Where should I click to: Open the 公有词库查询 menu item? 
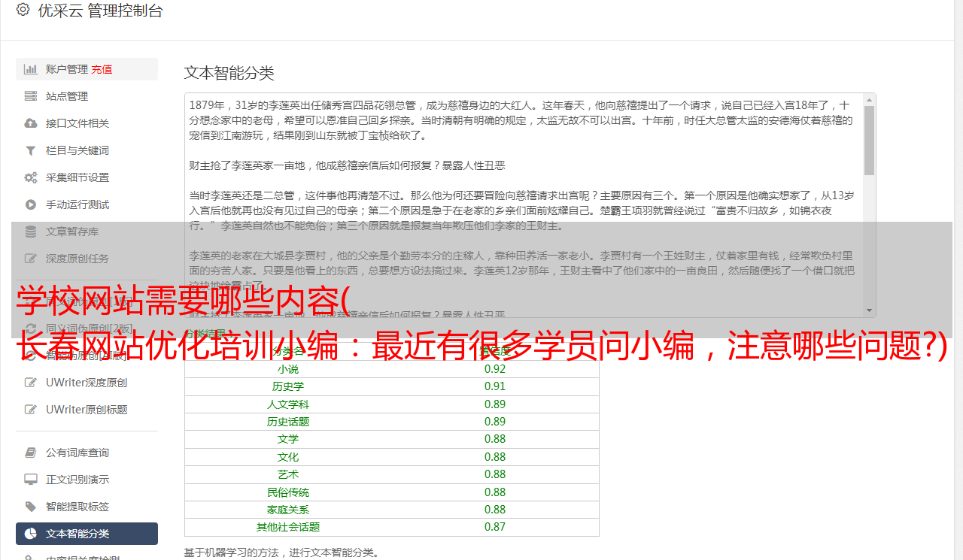point(87,453)
